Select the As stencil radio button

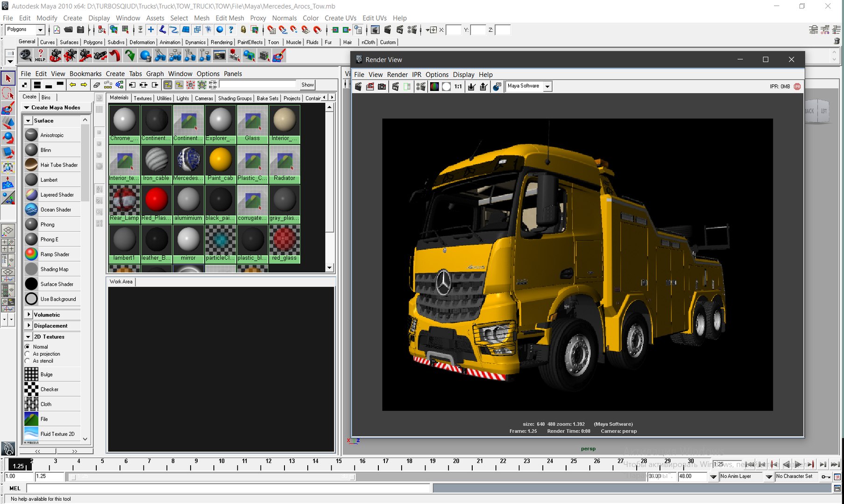coord(27,361)
